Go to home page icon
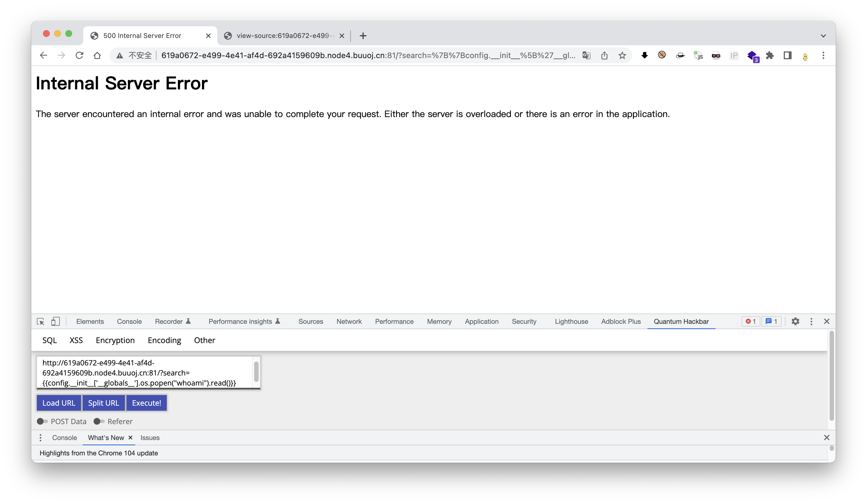Screen dimensions: 867x504 pyautogui.click(x=97, y=55)
